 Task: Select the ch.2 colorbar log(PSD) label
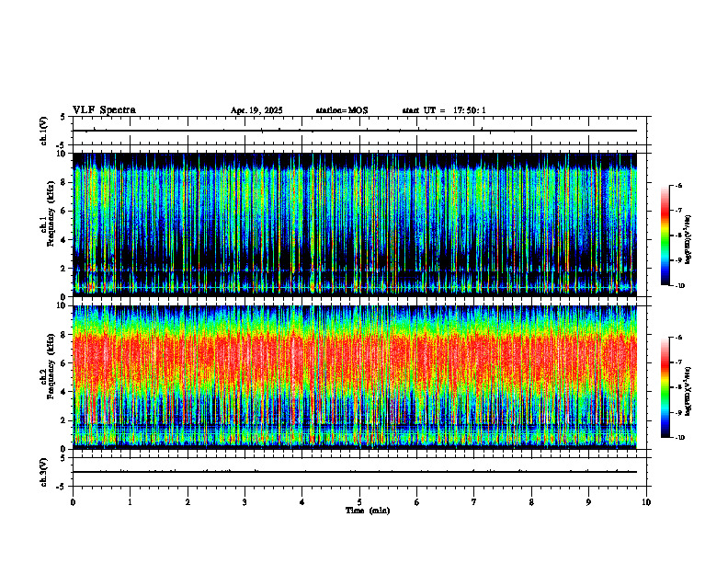pos(688,390)
